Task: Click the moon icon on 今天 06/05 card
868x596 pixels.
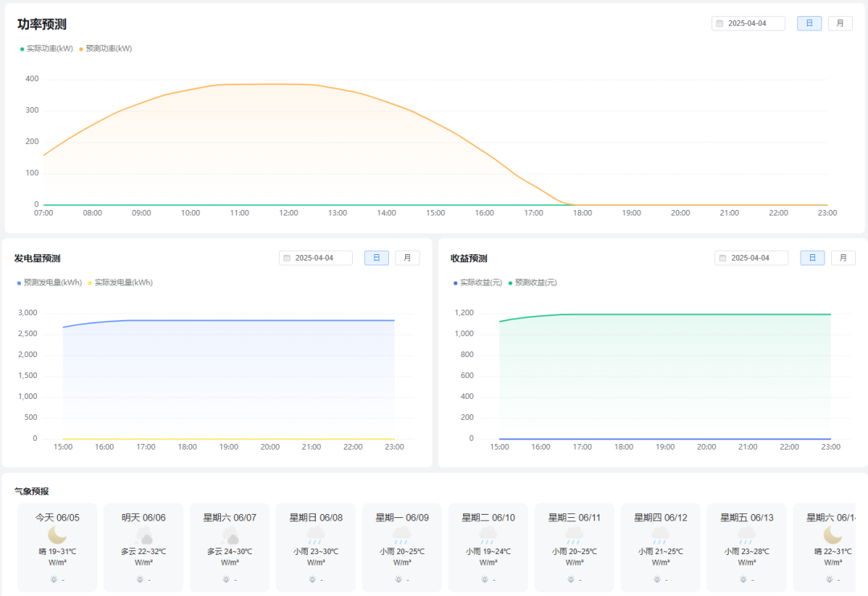Action: [57, 535]
